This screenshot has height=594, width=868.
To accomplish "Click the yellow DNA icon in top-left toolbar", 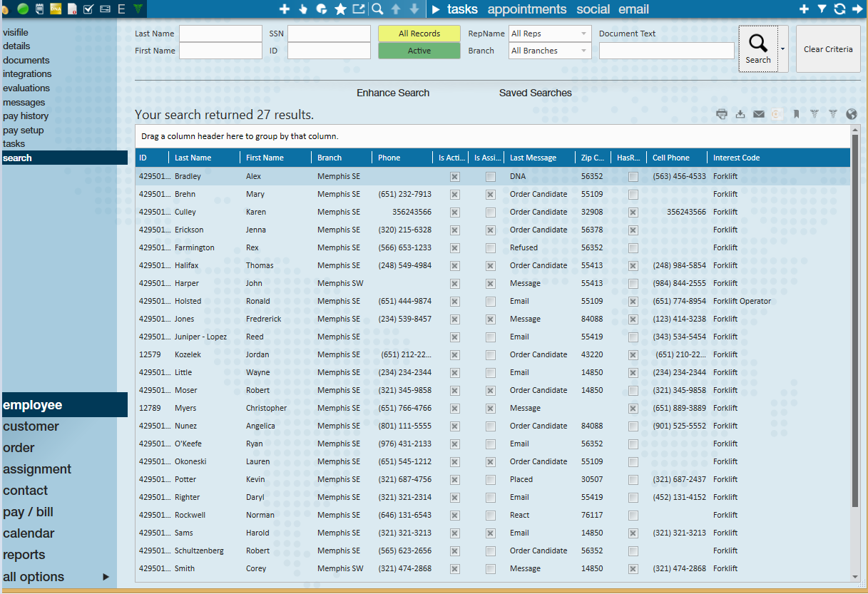I will [56, 9].
